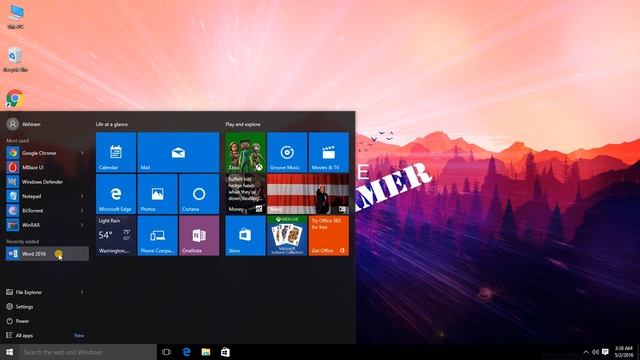Open Action Center notifications icon
The height and width of the screenshot is (360, 640).
pyautogui.click(x=605, y=352)
